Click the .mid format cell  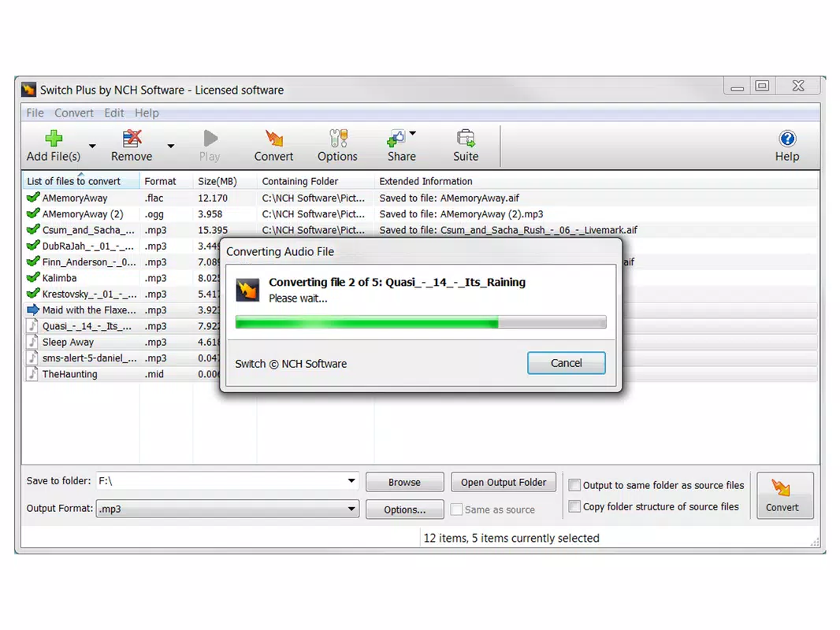(154, 374)
